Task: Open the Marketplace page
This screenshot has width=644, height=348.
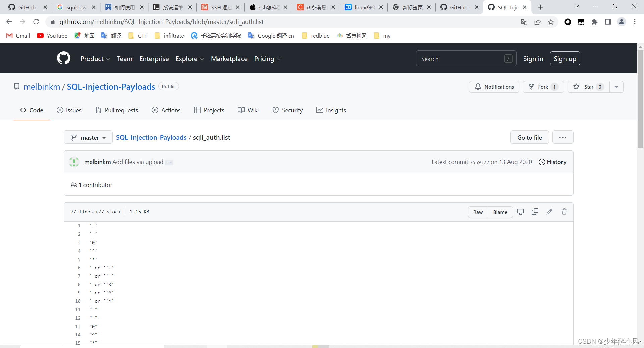Action: (x=229, y=59)
